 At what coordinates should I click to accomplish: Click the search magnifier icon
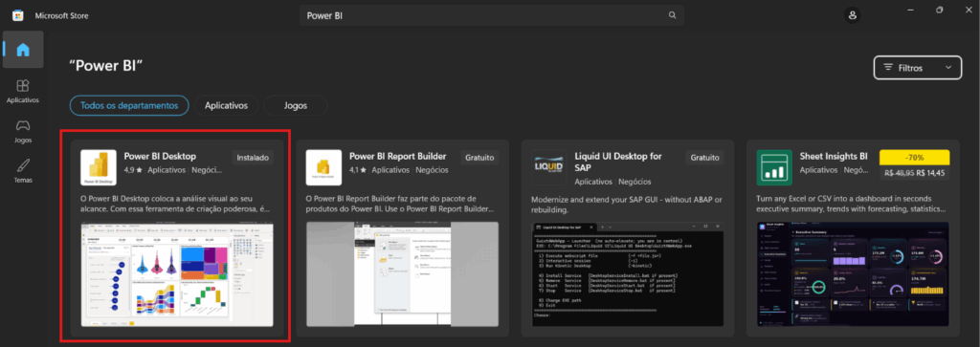pos(673,15)
